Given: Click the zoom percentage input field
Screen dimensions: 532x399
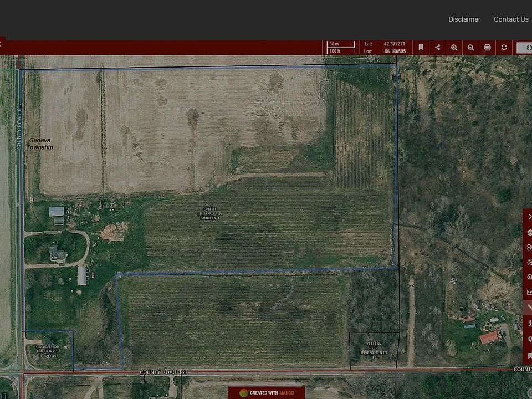Looking at the screenshot, I should click(525, 48).
